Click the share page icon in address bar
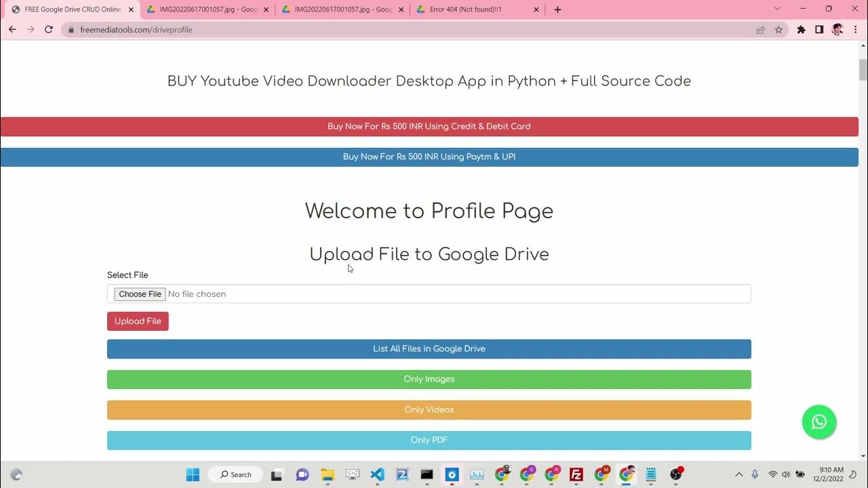 tap(761, 30)
